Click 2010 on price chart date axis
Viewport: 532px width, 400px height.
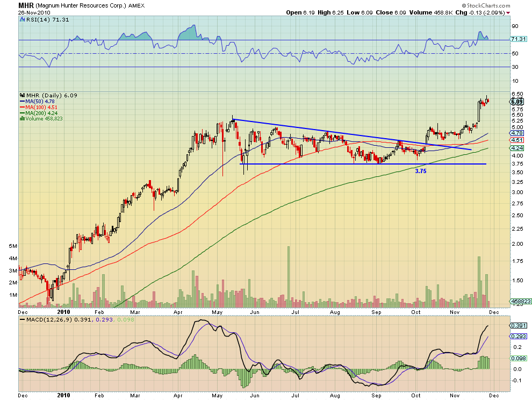click(x=63, y=312)
